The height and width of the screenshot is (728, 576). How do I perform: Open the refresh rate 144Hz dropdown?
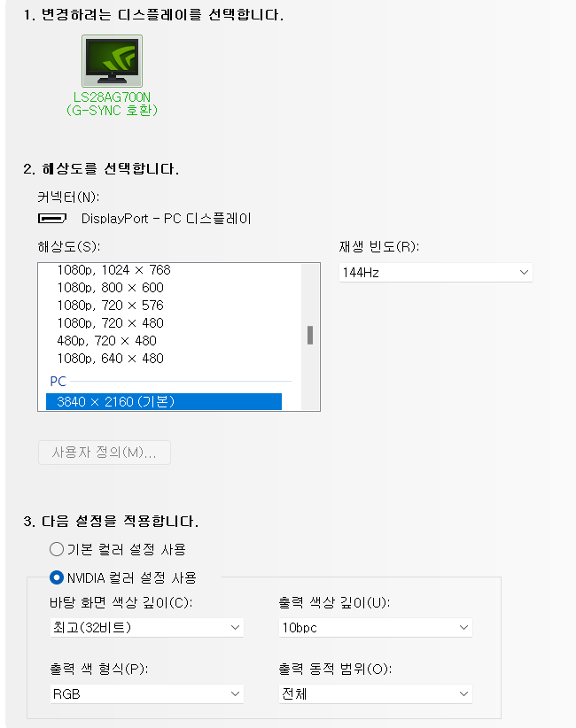(x=436, y=273)
